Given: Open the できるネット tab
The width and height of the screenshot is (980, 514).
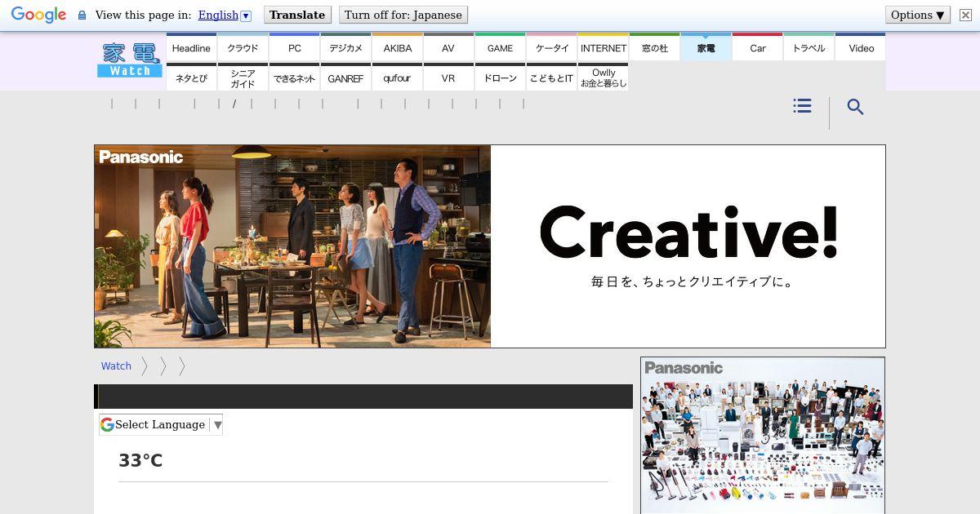Looking at the screenshot, I should point(294,78).
